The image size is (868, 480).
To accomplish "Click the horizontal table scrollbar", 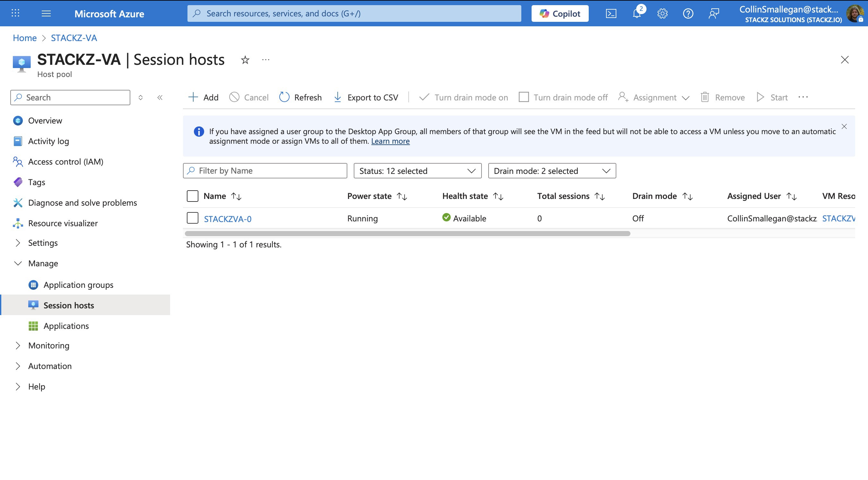I will (407, 234).
